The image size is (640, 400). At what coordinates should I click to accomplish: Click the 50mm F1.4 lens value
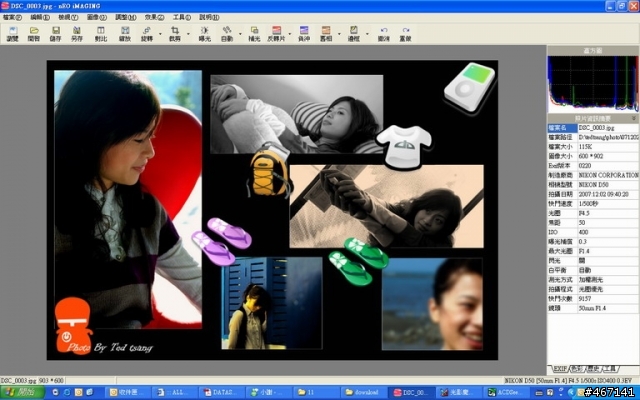click(x=592, y=309)
